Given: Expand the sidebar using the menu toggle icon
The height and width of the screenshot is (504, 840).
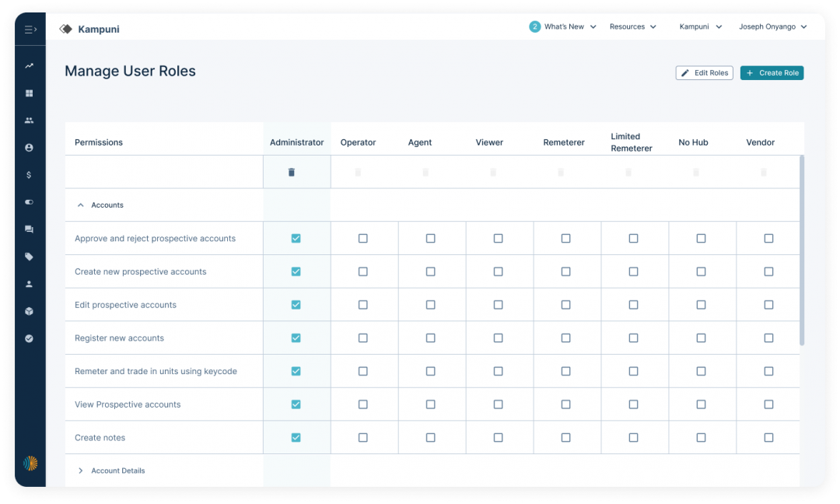Looking at the screenshot, I should click(30, 30).
